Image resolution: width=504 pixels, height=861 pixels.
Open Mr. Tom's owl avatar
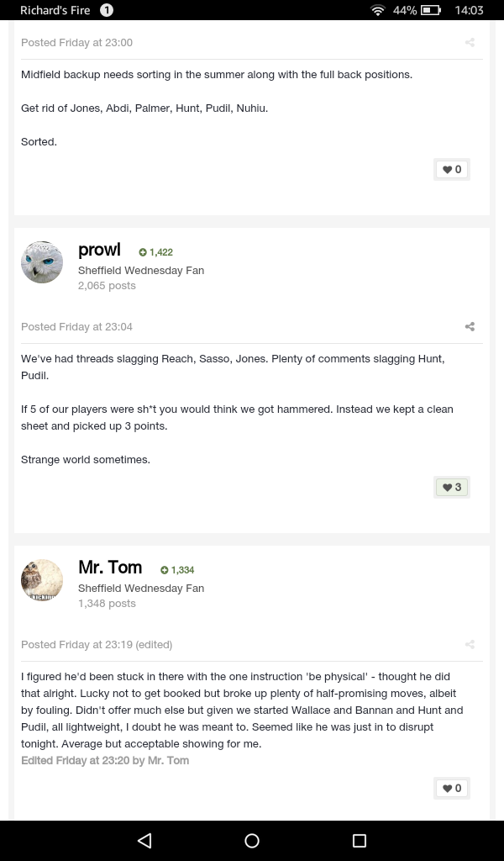coord(42,580)
